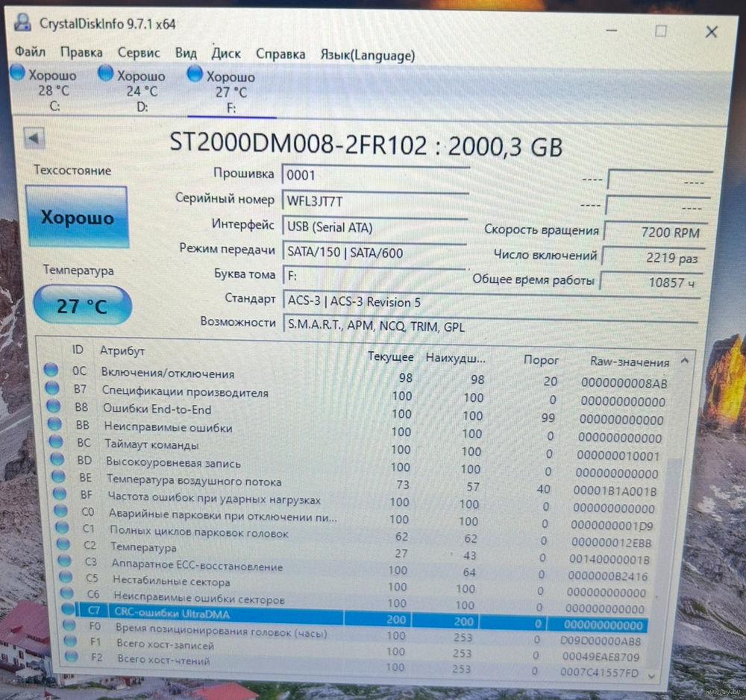Open the Сервис menu

click(x=139, y=52)
